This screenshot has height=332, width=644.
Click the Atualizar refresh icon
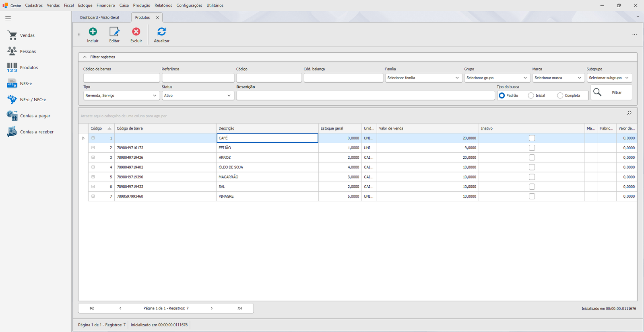tap(161, 31)
